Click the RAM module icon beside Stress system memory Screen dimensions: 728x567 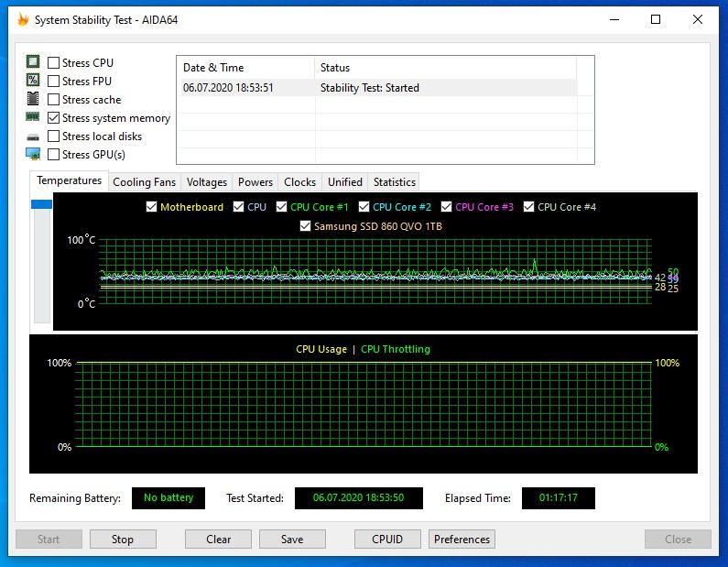click(33, 116)
